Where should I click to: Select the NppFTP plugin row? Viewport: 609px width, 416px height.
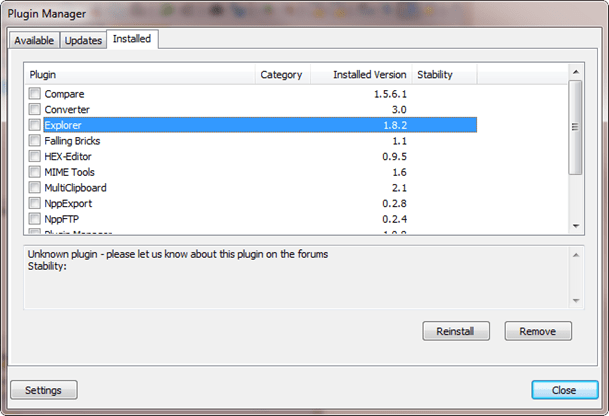click(x=253, y=219)
